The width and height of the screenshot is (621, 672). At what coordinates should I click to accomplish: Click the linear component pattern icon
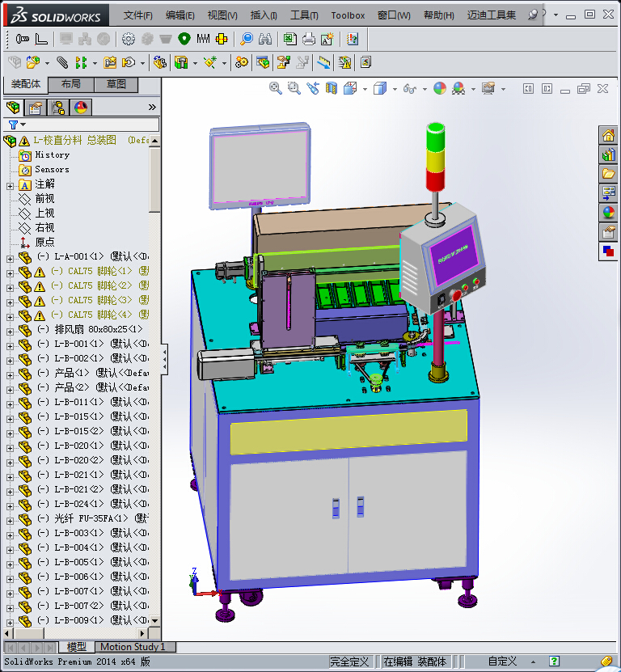click(x=81, y=62)
